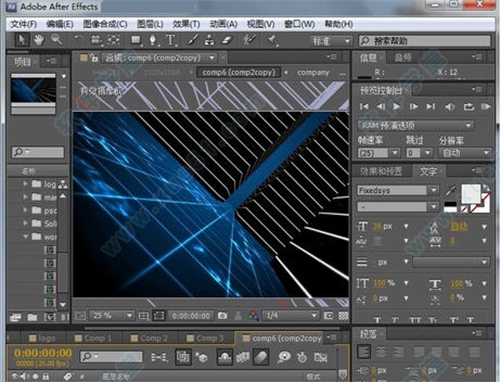Switch to the 文字 panel tab
The image size is (500, 382).
428,171
